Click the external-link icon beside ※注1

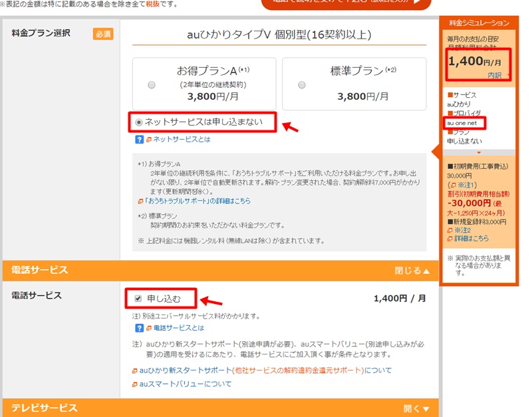coord(454,186)
